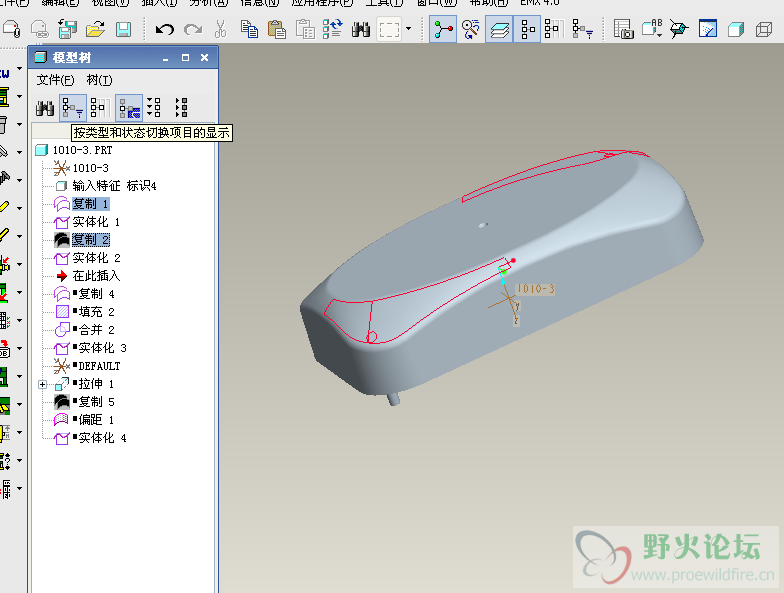Paste using the clipboard icon
The width and height of the screenshot is (784, 593).
tap(276, 30)
